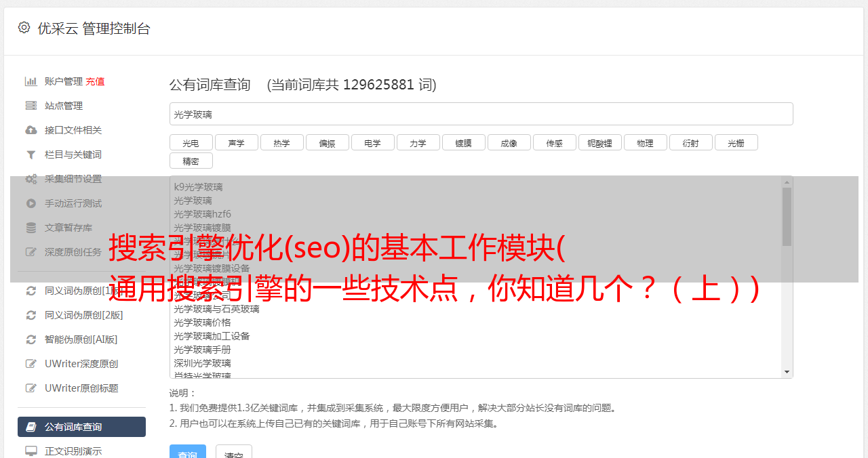Click the red 充值 link
Viewport: 868px width, 458px height.
tap(95, 81)
